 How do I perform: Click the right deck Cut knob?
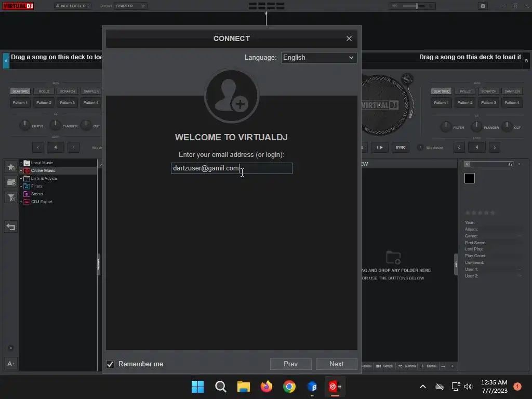pos(507,127)
